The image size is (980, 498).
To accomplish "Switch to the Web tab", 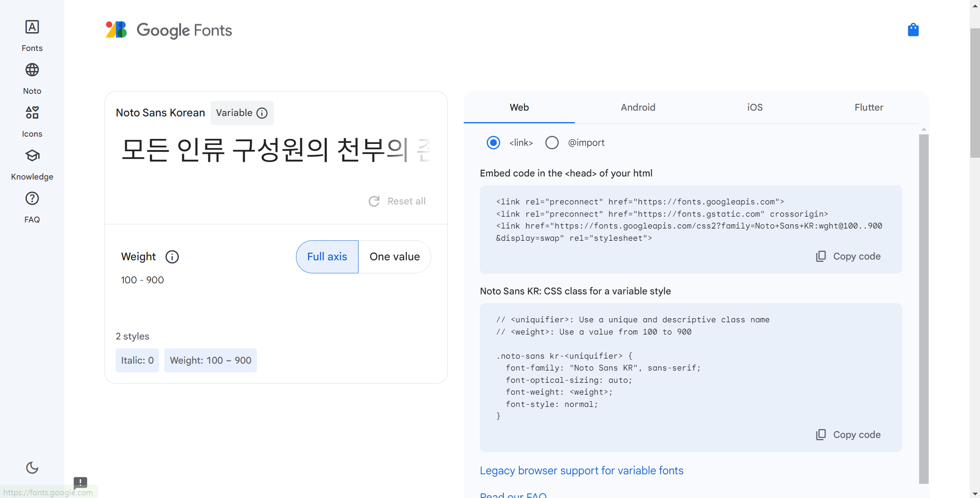I will click(519, 108).
